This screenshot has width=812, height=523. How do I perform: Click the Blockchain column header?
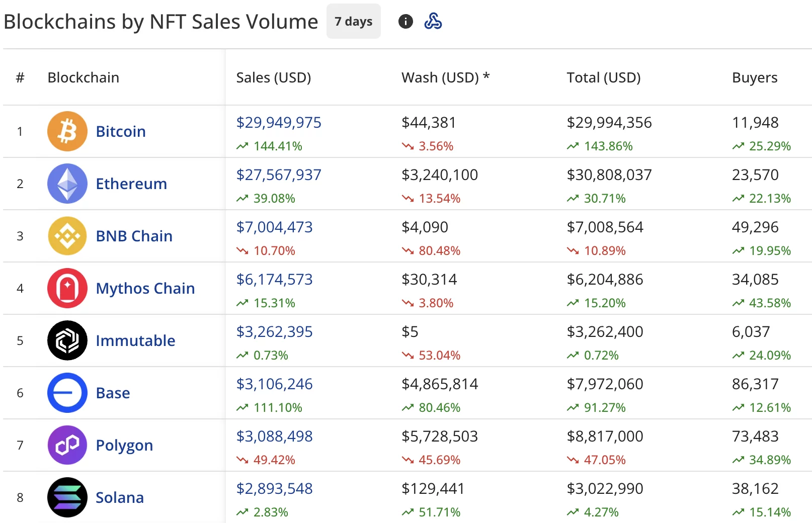84,77
